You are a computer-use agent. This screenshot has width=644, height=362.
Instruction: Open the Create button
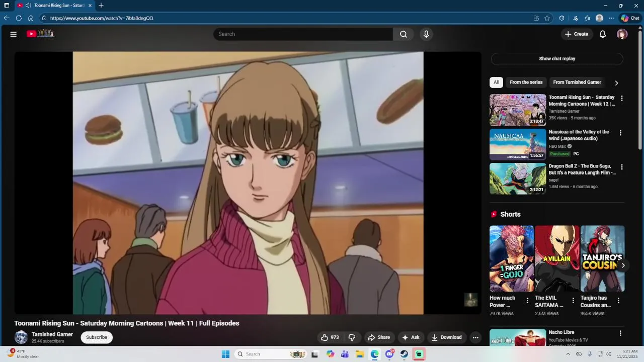(577, 34)
